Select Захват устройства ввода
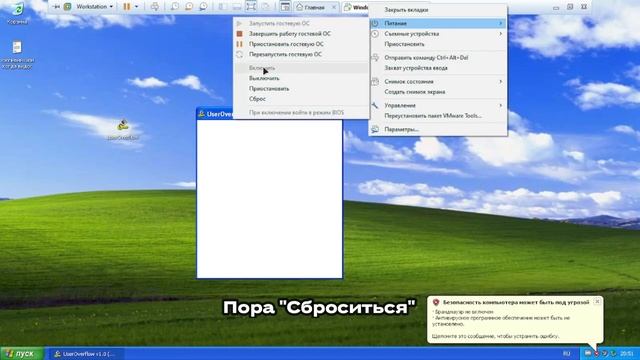The image size is (640, 360). 416,68
